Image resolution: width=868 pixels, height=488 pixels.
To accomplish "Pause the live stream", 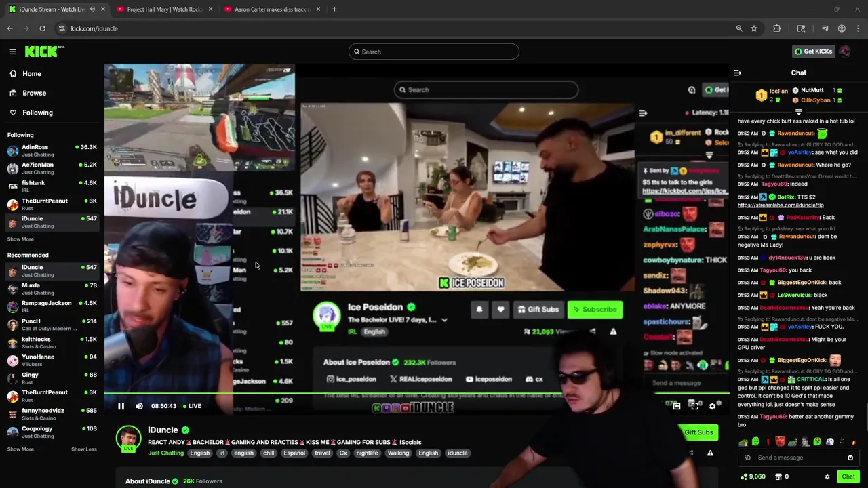I will point(121,406).
